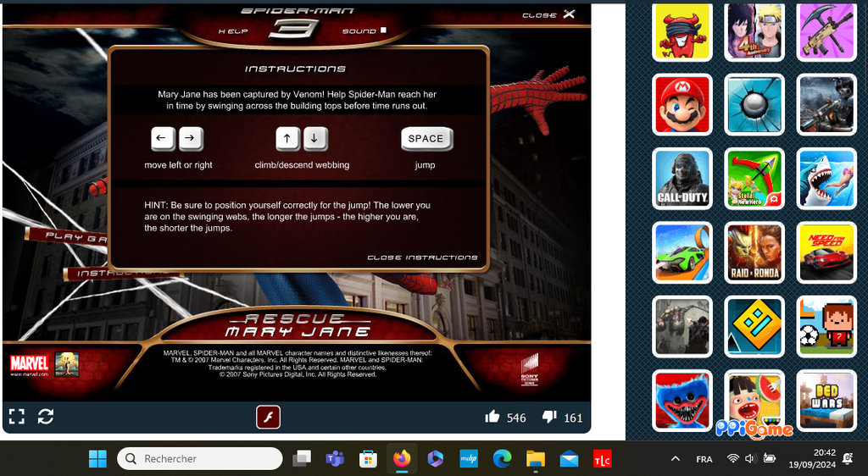Screen dimensions: 868x476
Task: Dislike the game with thumbs down
Action: (x=549, y=417)
